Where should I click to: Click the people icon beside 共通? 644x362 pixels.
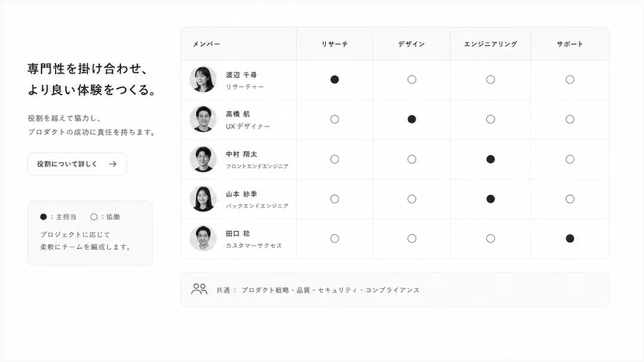click(x=199, y=290)
